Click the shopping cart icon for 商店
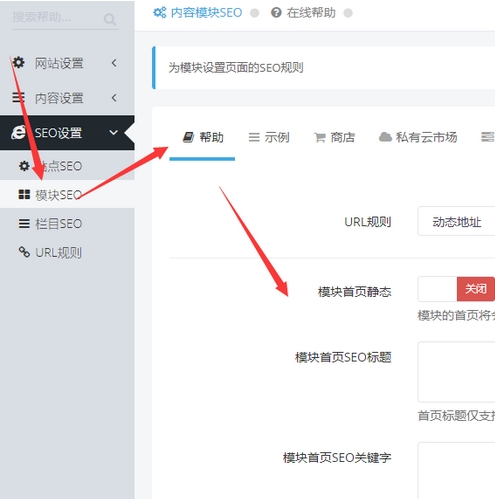This screenshot has height=499, width=495. [320, 137]
